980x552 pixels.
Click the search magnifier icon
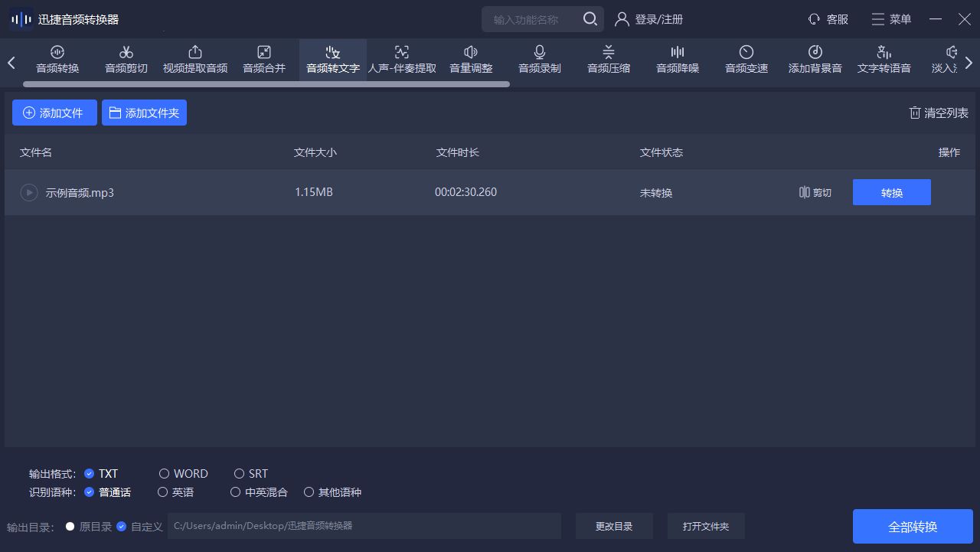point(590,19)
